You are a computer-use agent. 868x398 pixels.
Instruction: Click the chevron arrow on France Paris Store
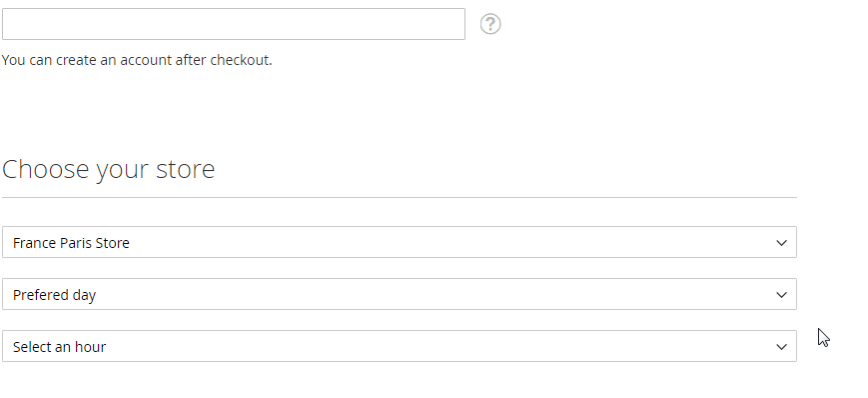tap(781, 243)
